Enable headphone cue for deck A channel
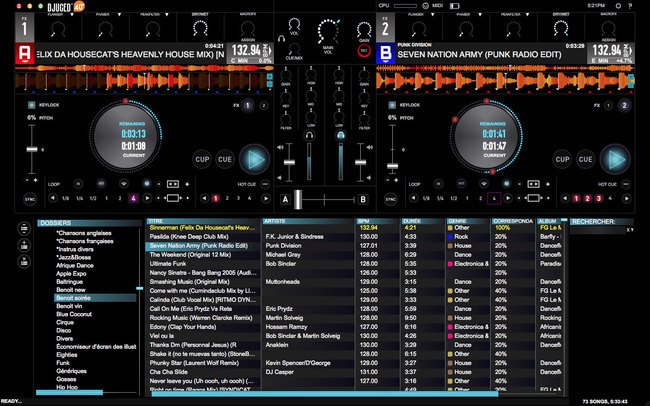650x406 pixels. (309, 135)
